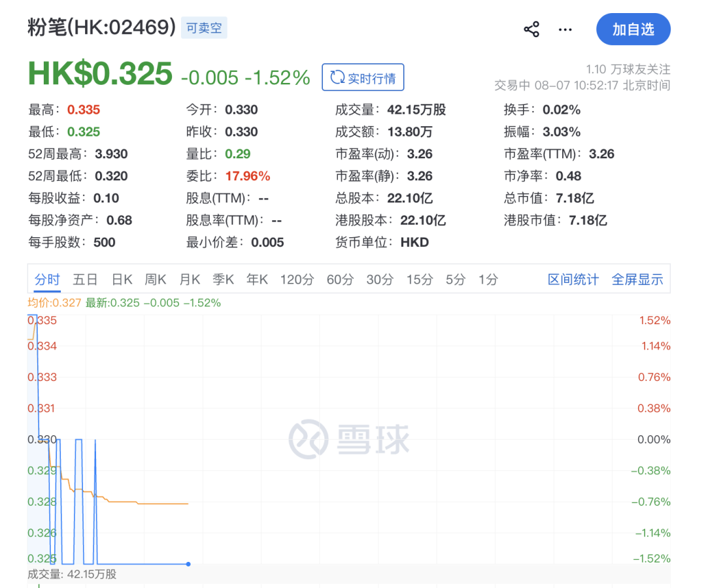Select the 30分 interval tab
The width and height of the screenshot is (706, 588).
point(380,280)
